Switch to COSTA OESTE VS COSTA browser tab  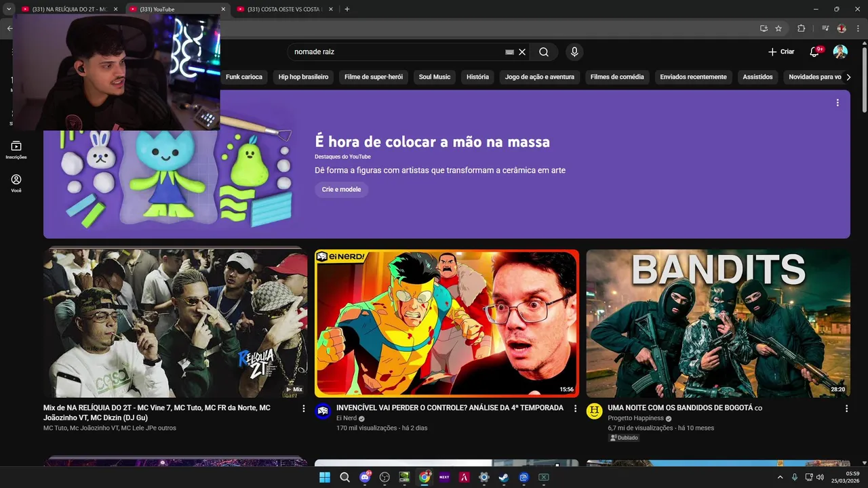pyautogui.click(x=285, y=9)
